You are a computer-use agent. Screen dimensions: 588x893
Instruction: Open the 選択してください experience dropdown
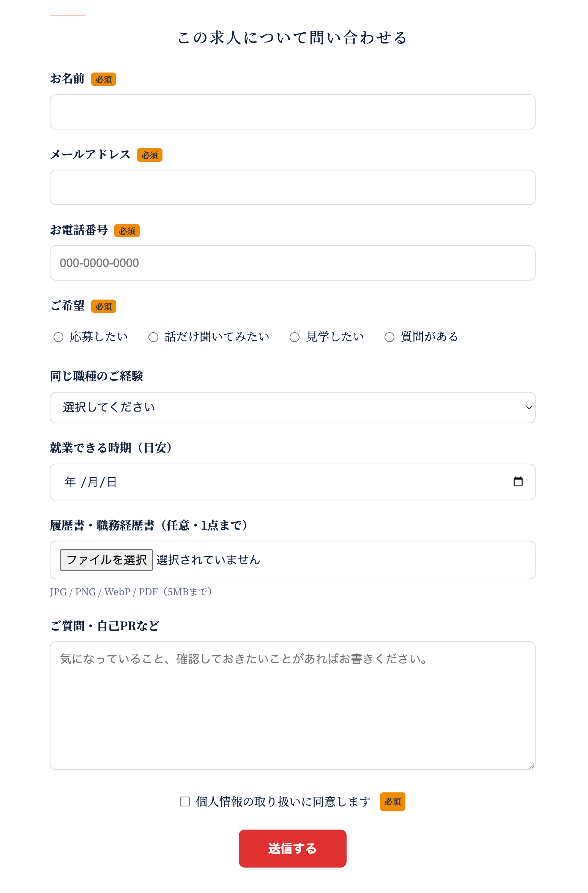coord(292,407)
